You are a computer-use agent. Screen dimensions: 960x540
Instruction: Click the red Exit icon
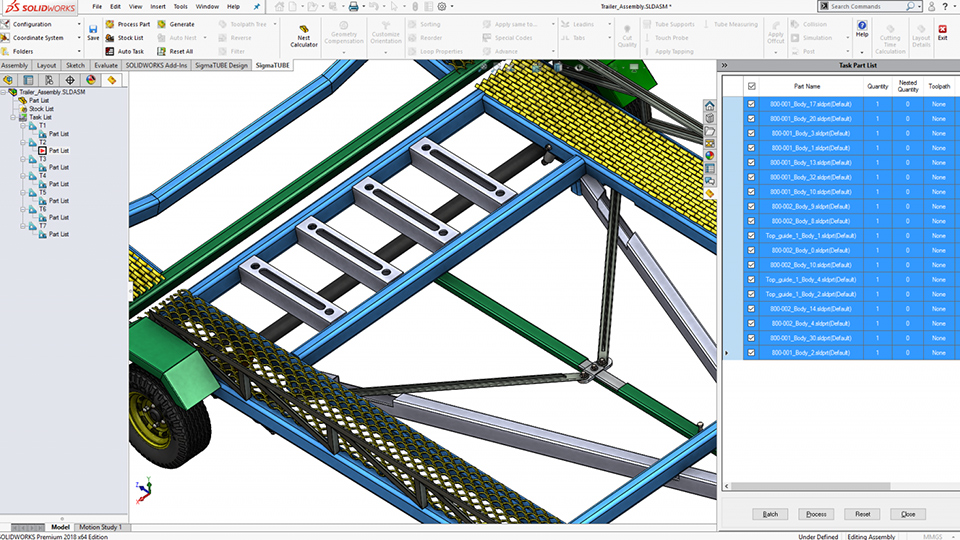point(942,29)
